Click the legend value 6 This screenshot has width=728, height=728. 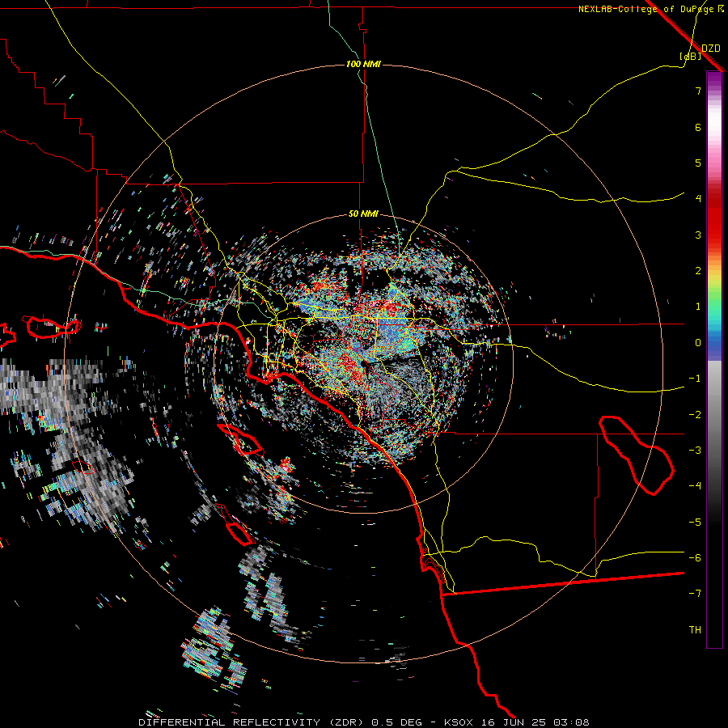coord(698,127)
